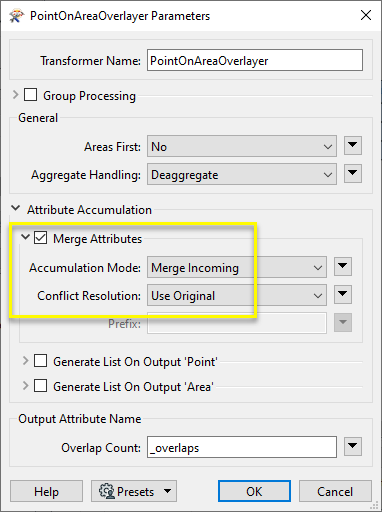
Task: Open the Accumulation Mode Merge Incoming dropdown
Action: 237,267
